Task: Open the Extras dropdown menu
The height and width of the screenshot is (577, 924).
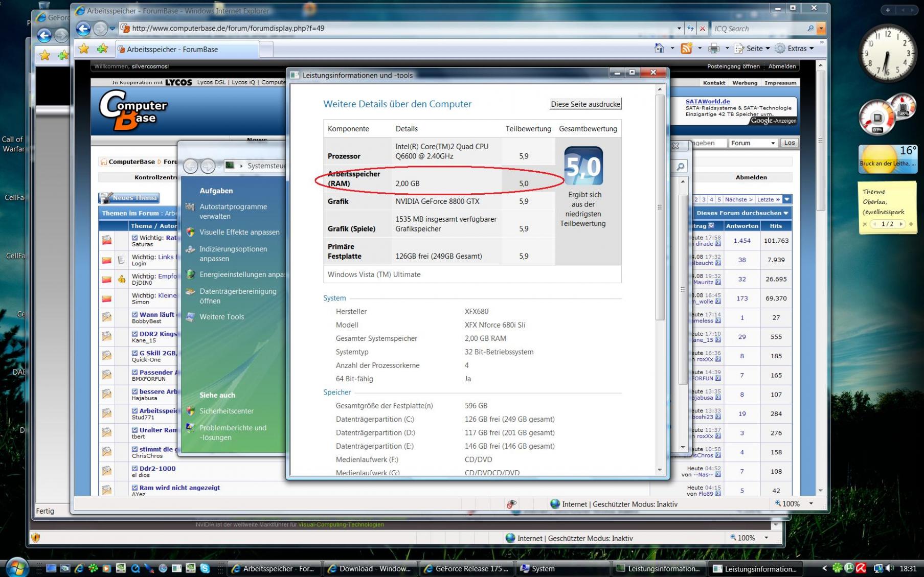Action: point(795,49)
